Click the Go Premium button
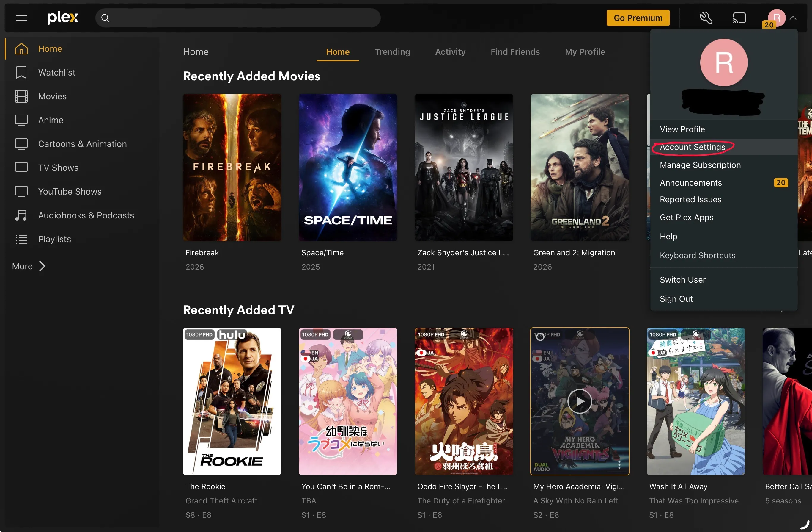The height and width of the screenshot is (532, 812). pyautogui.click(x=638, y=18)
